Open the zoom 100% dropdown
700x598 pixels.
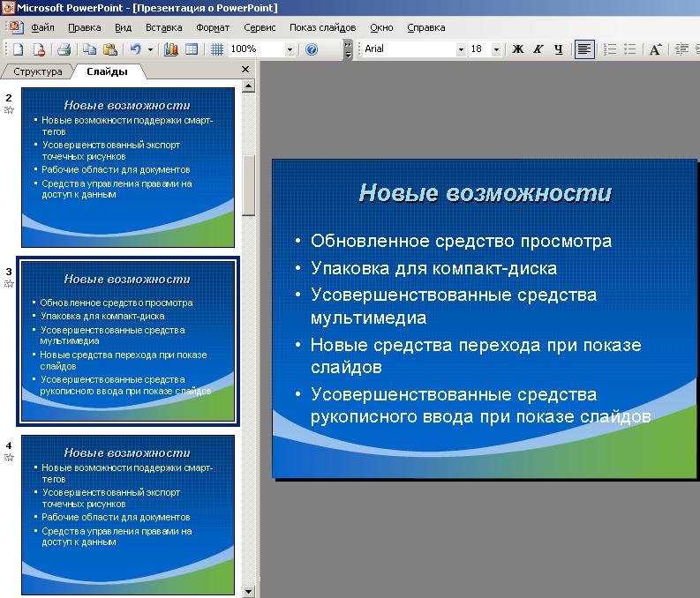pyautogui.click(x=290, y=49)
